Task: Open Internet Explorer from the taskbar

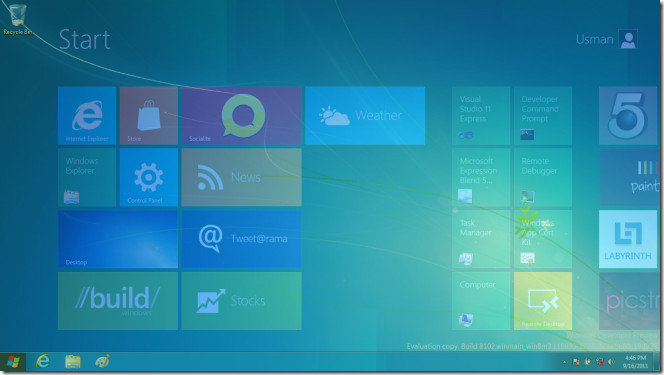Action: [x=42, y=361]
